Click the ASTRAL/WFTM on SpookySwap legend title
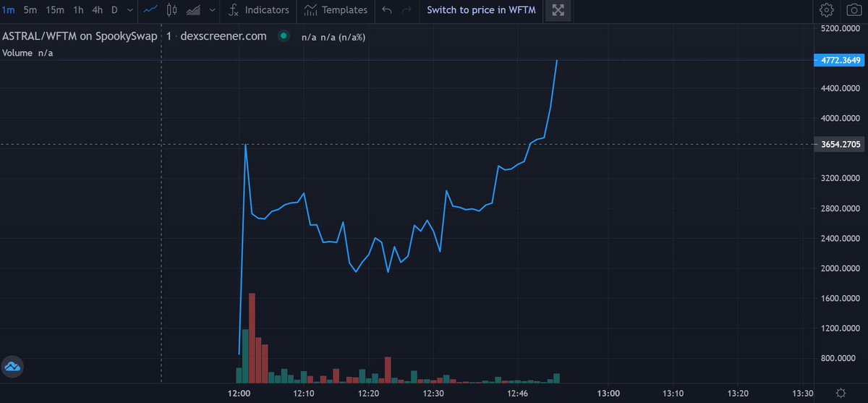 [x=80, y=35]
